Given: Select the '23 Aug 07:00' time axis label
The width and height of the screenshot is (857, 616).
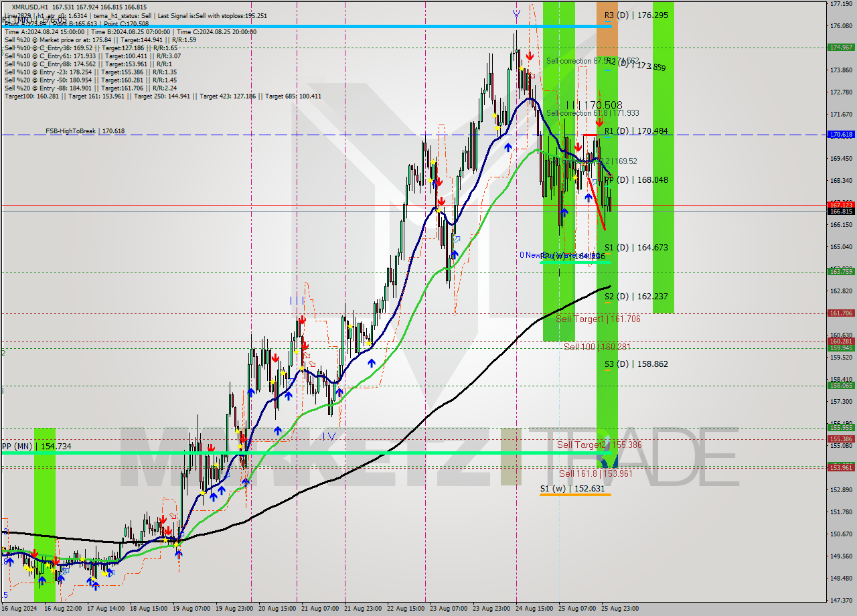Looking at the screenshot, I should tap(449, 609).
